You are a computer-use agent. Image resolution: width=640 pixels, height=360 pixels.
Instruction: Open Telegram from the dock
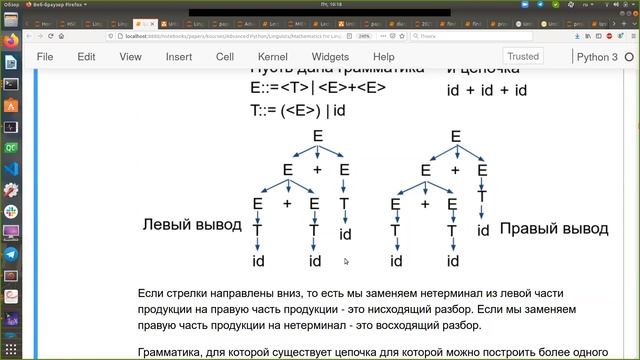11,254
